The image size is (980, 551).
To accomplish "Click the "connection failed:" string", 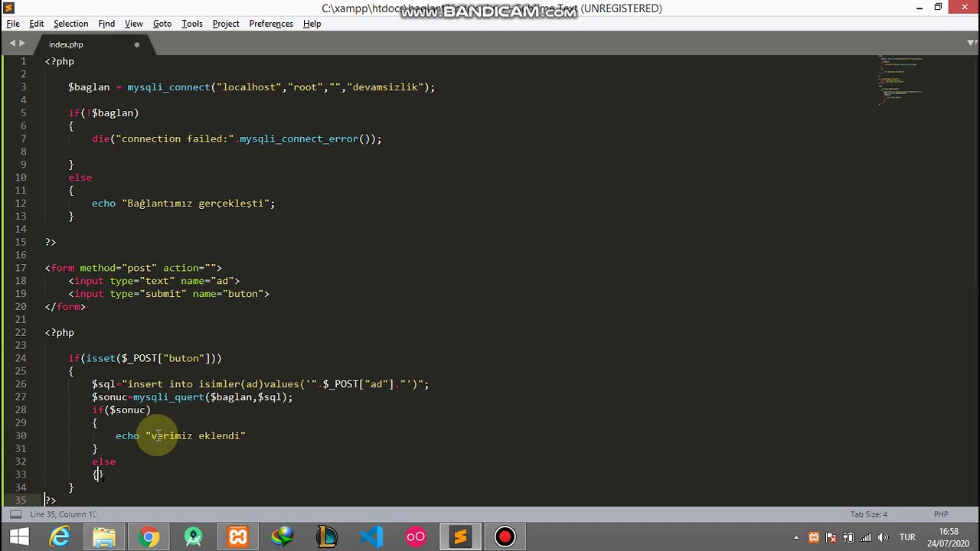I will 175,139.
